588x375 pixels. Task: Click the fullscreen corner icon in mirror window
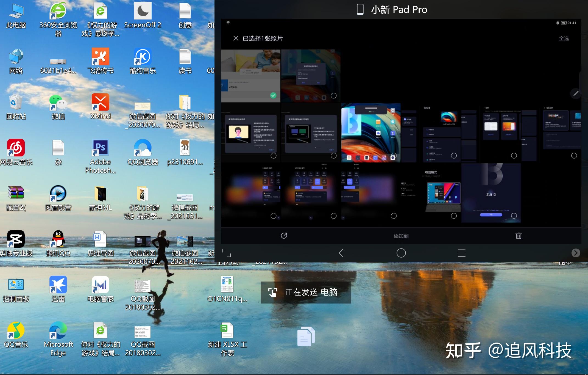(x=227, y=253)
